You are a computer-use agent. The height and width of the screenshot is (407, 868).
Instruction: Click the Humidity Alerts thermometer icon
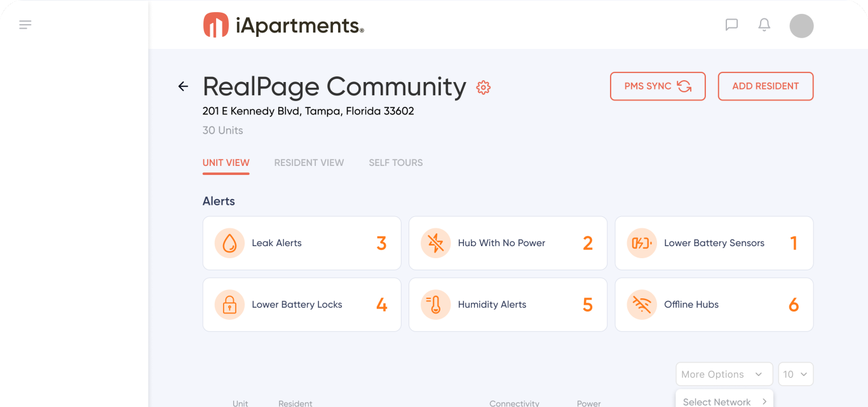coord(436,305)
